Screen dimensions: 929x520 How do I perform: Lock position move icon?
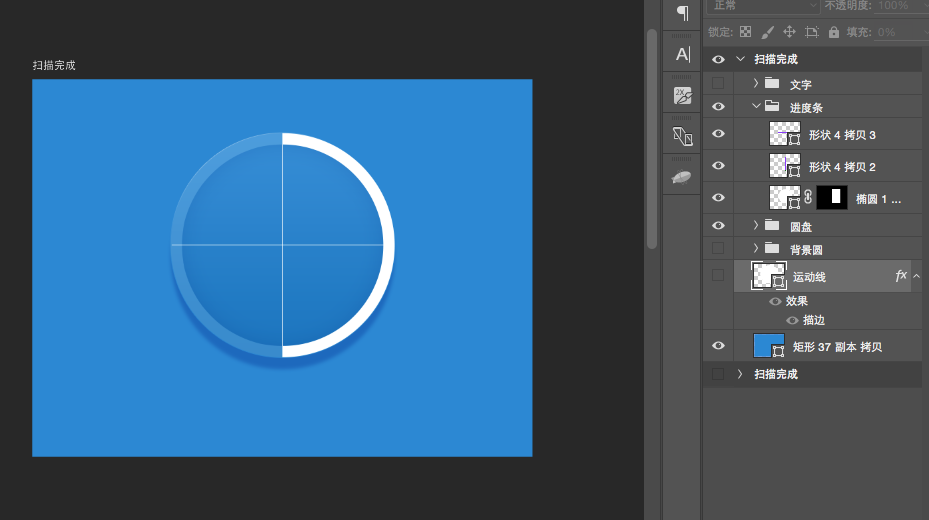point(789,32)
